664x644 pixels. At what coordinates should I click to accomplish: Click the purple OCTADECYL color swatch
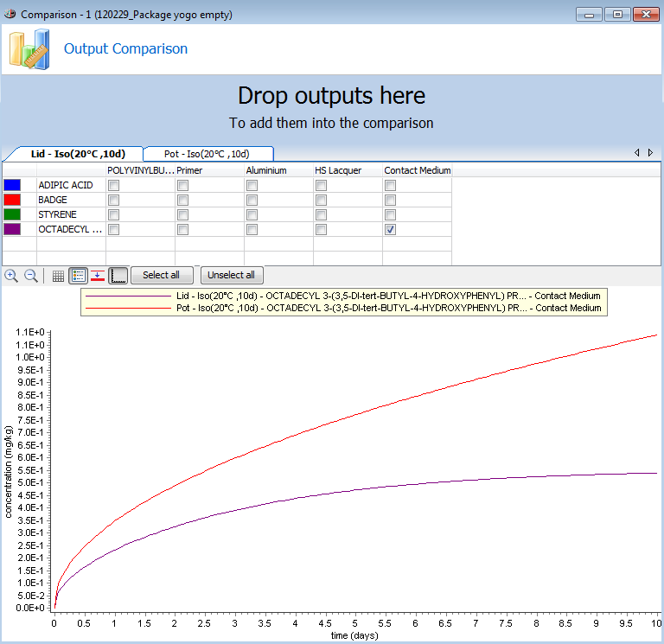tap(13, 229)
